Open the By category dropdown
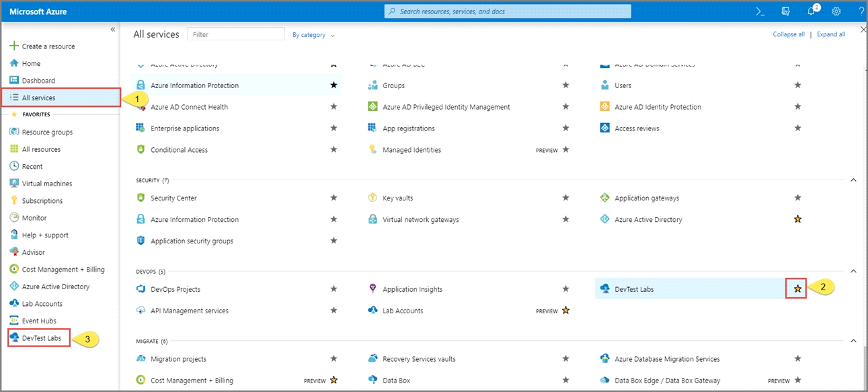Image resolution: width=868 pixels, height=392 pixels. pos(313,35)
